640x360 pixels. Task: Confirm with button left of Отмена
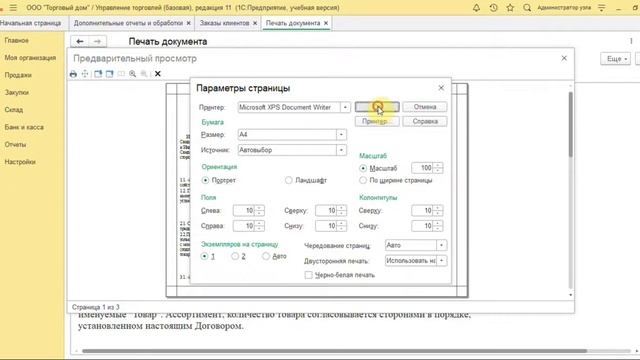(x=377, y=107)
